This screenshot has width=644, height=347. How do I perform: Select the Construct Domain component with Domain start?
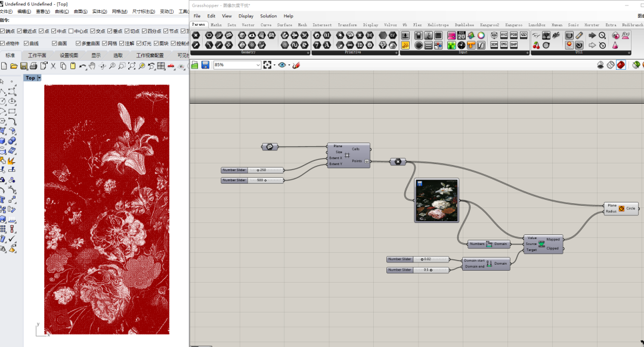point(486,264)
